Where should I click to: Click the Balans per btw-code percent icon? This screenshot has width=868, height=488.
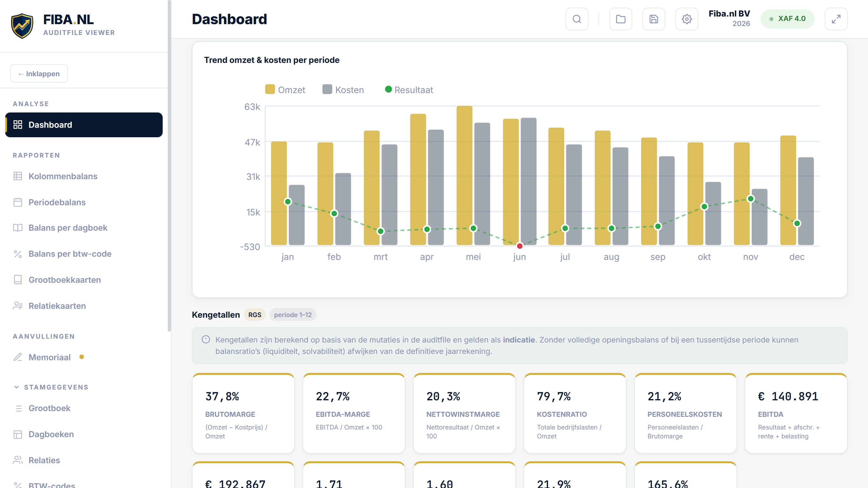click(x=18, y=254)
